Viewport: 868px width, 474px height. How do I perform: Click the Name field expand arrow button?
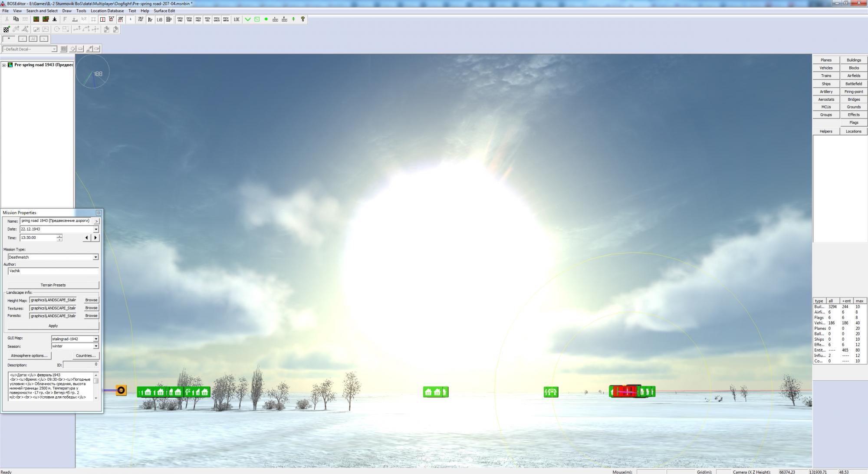point(96,221)
